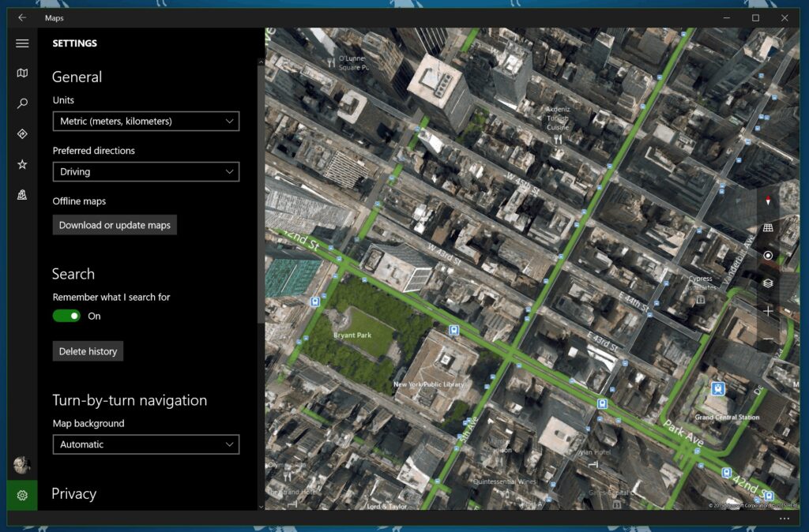809x532 pixels.
Task: Click the settings panel scroll down arrow
Action: tap(261, 507)
